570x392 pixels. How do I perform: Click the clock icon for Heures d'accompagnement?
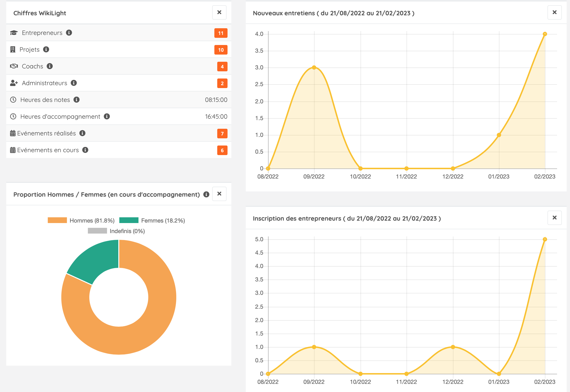[13, 116]
